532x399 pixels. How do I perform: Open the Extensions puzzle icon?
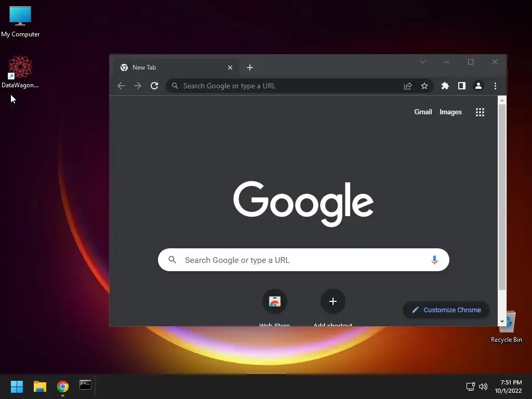click(445, 86)
